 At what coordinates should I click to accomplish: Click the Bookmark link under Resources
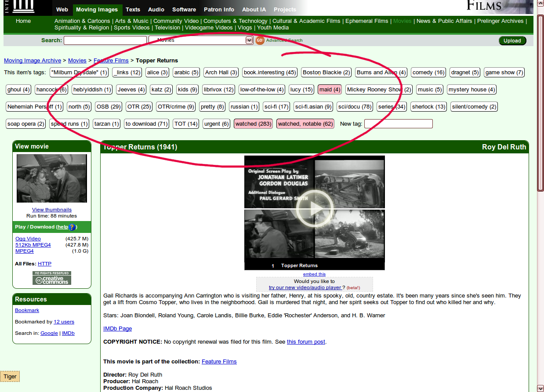(27, 310)
